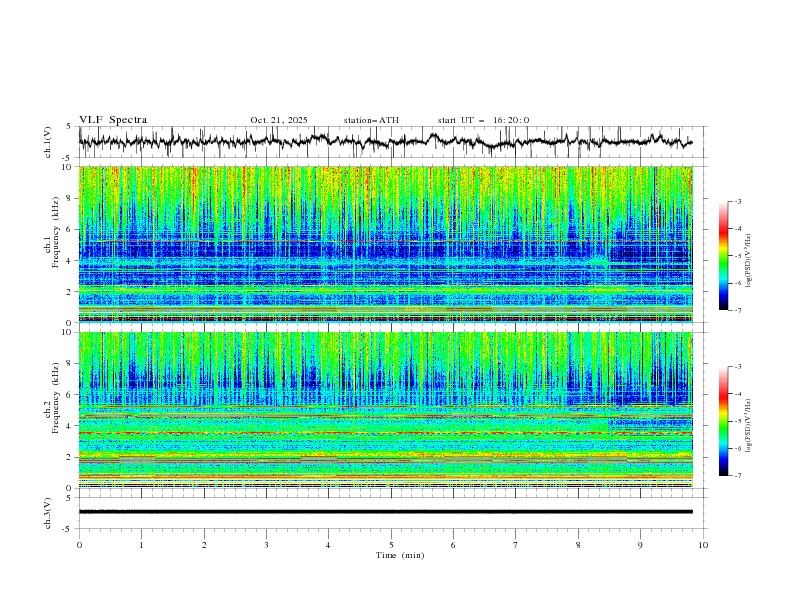Click the "8" kHz tick of ch.2 spectrogram
Screen dimensions: 792x612
[70, 364]
